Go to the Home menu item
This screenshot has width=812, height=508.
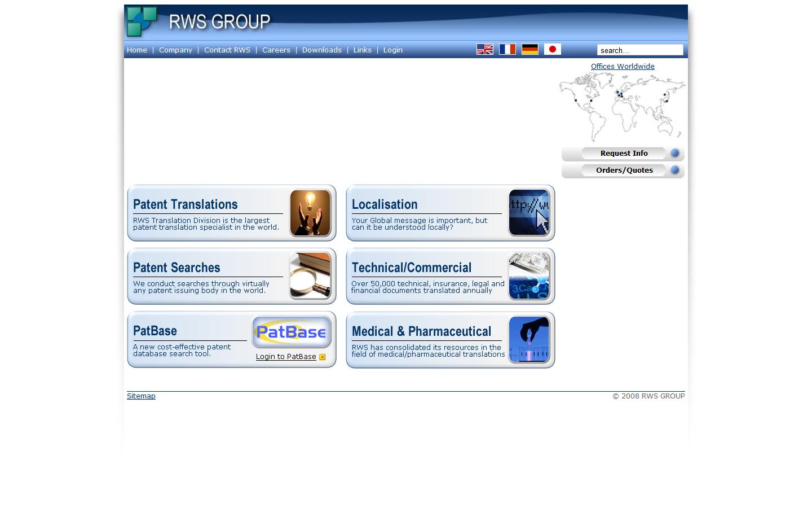(x=137, y=50)
